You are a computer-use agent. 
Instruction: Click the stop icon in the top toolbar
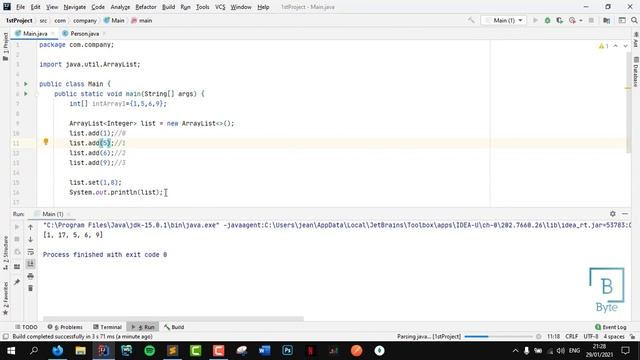[x=591, y=20]
